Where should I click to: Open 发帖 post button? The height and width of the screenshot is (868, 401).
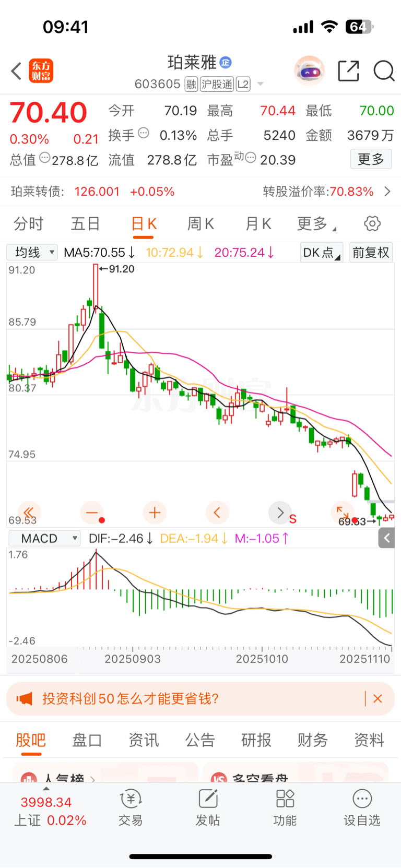[x=208, y=808]
